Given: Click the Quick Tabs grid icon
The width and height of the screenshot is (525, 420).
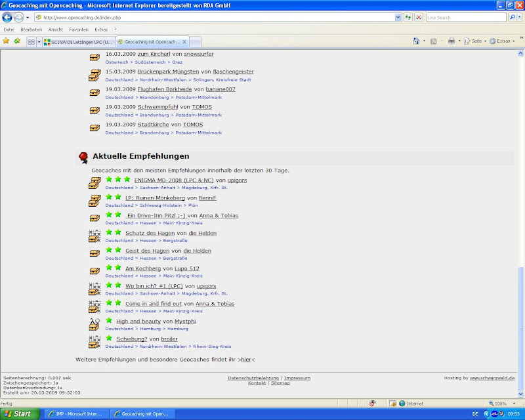Looking at the screenshot, I should pos(31,42).
